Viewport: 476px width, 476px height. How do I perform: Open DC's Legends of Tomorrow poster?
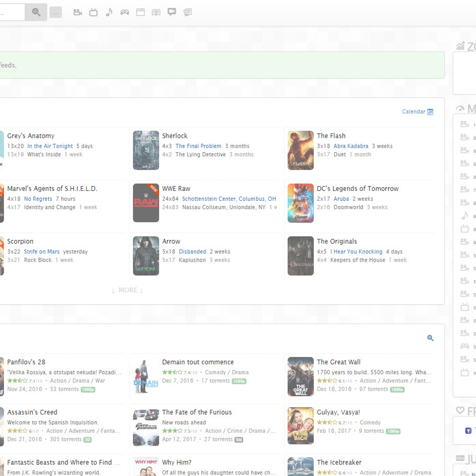click(x=300, y=203)
